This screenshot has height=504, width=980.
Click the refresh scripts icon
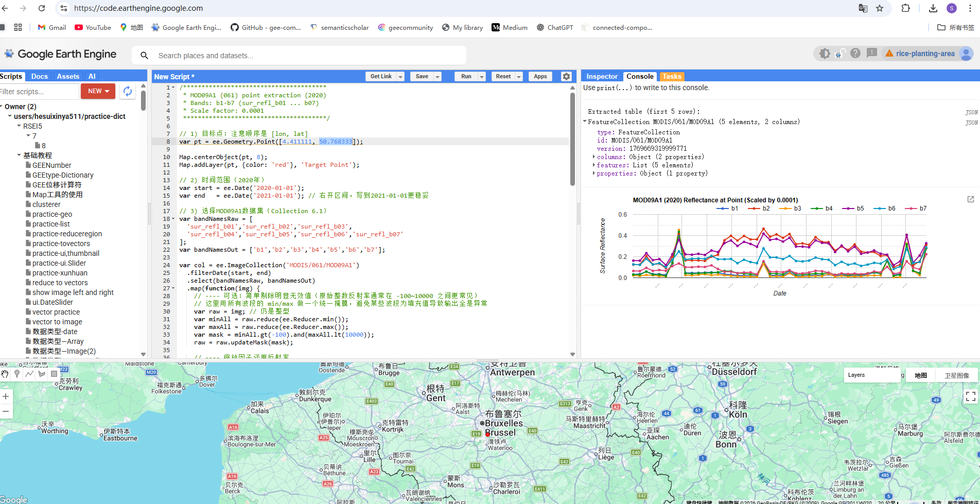click(128, 91)
